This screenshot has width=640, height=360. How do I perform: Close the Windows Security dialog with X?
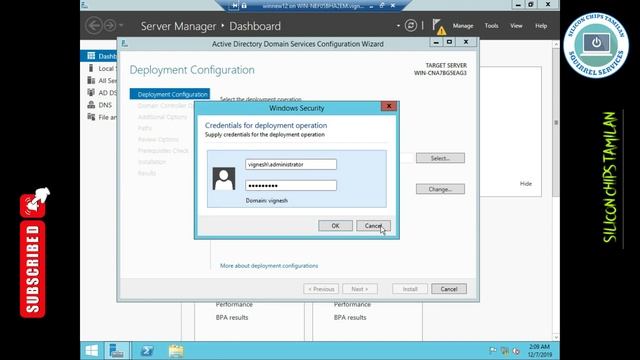pyautogui.click(x=389, y=106)
